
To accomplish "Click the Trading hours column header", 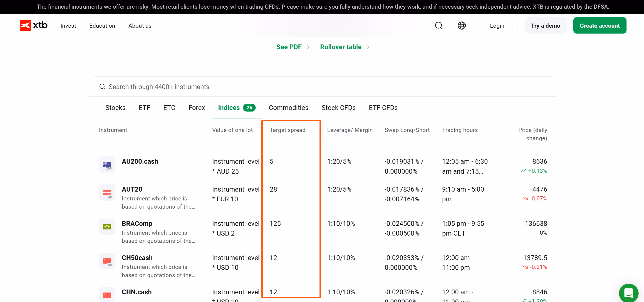I will pyautogui.click(x=460, y=130).
